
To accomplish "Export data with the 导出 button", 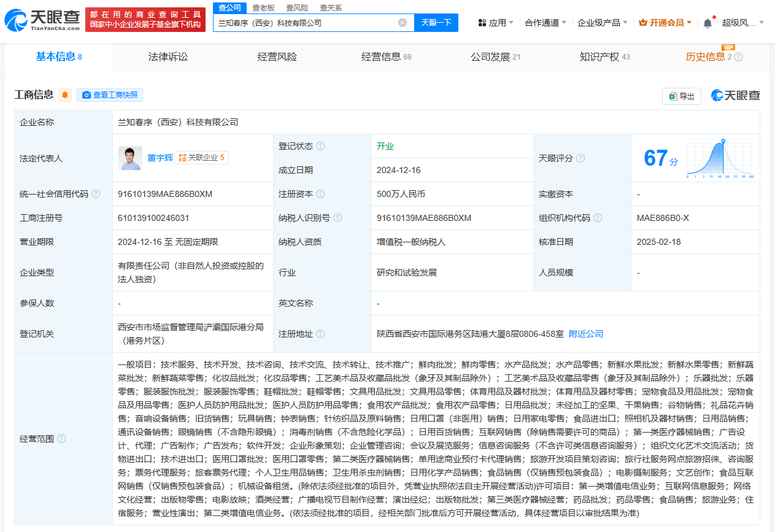I will [682, 96].
